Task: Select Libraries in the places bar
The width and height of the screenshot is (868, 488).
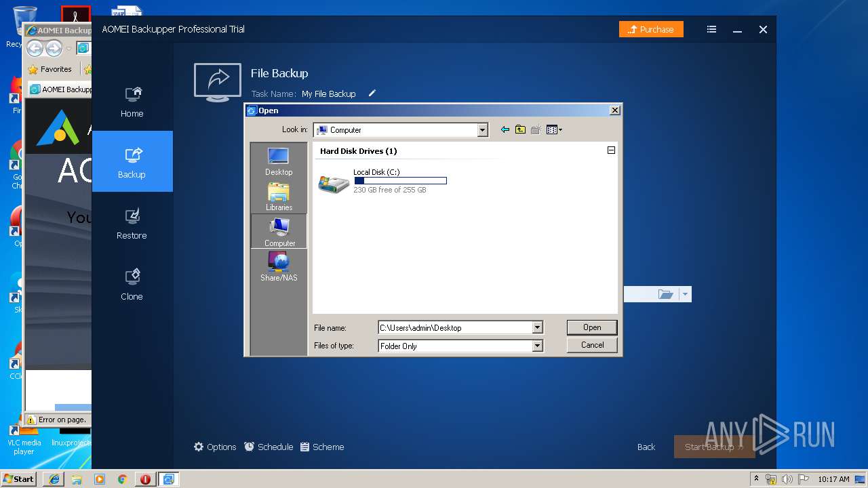Action: [279, 197]
